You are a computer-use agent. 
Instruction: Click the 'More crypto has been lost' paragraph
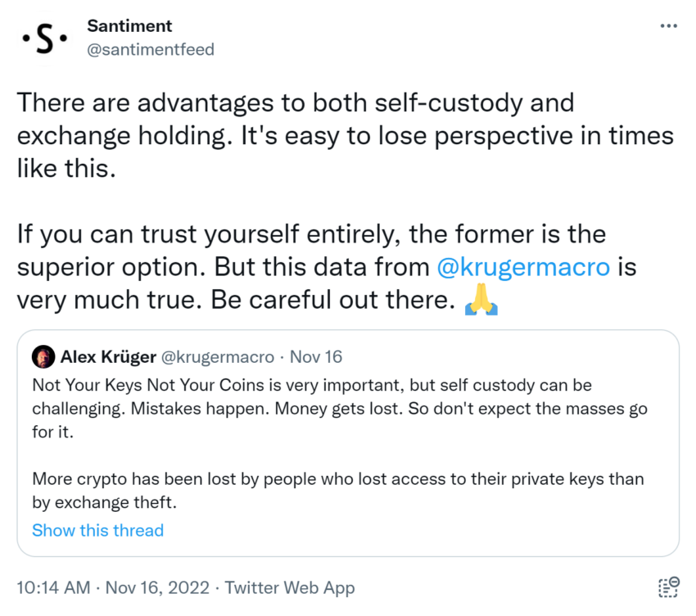click(326, 490)
